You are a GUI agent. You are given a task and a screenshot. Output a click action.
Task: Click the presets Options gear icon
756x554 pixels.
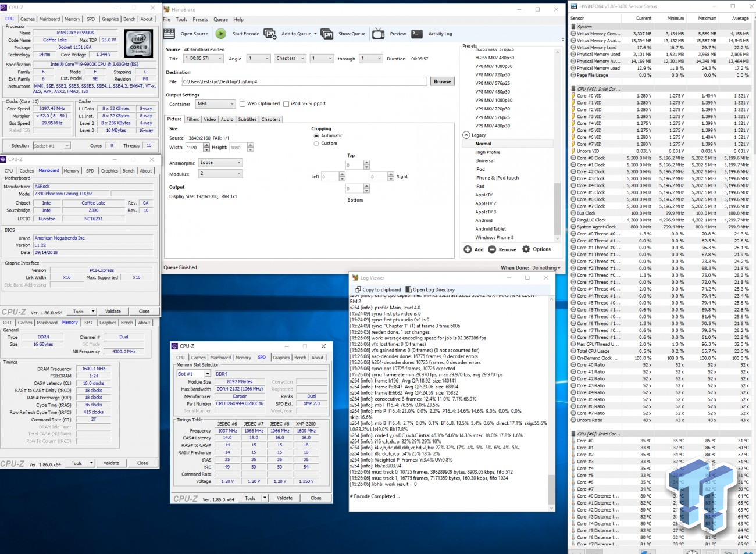click(x=526, y=249)
